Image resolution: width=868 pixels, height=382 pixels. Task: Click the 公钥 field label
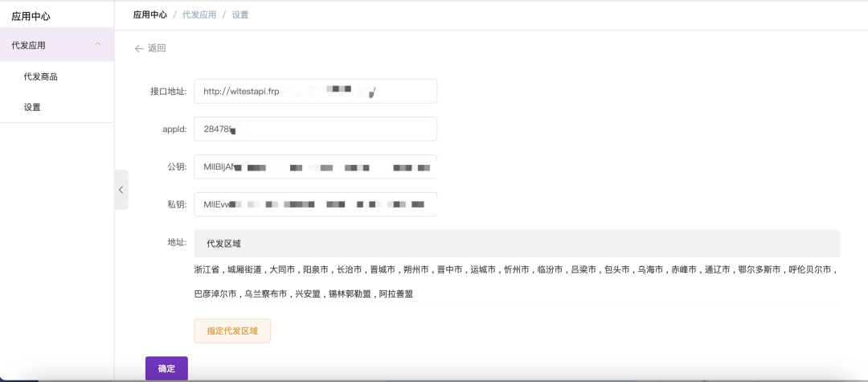(177, 166)
